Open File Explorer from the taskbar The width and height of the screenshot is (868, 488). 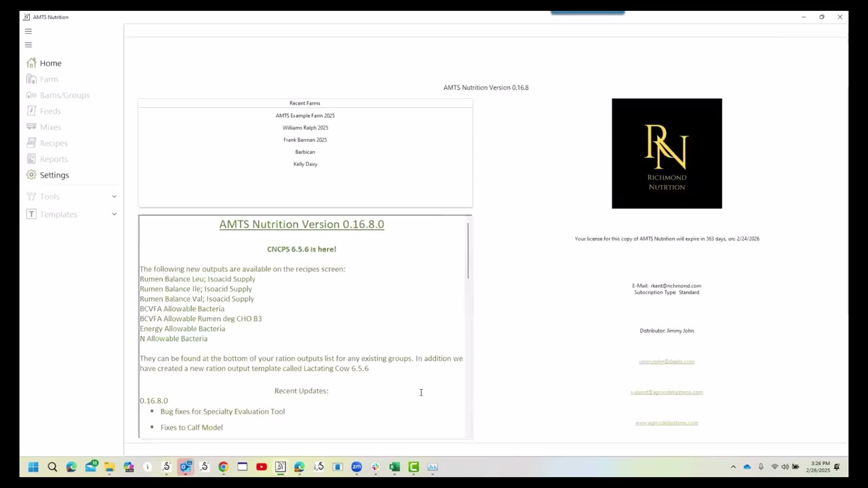click(109, 467)
